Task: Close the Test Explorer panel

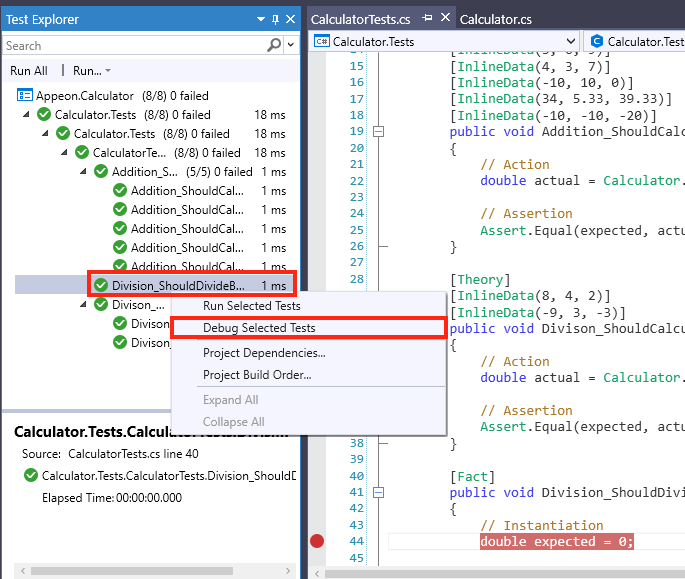Action: pos(291,19)
